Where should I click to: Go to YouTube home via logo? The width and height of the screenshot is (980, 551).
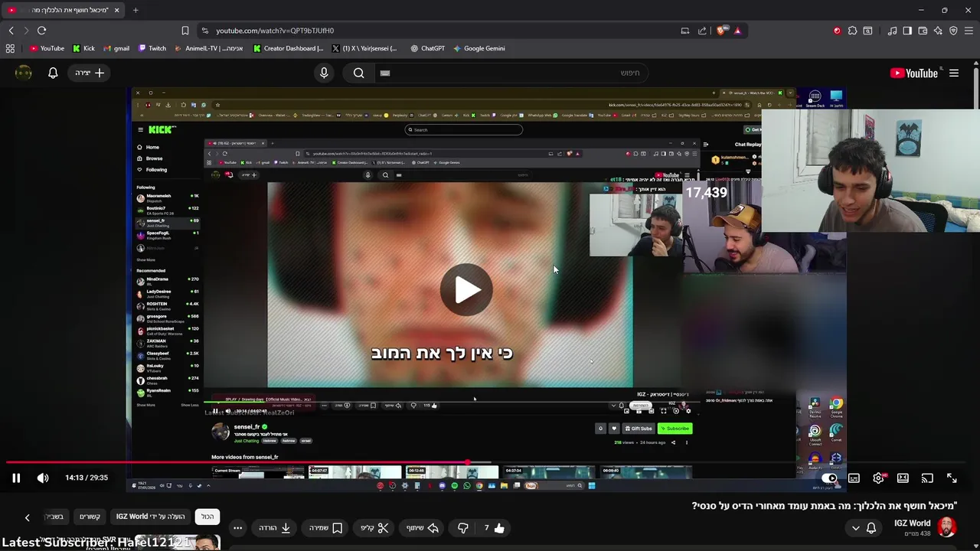tap(914, 73)
